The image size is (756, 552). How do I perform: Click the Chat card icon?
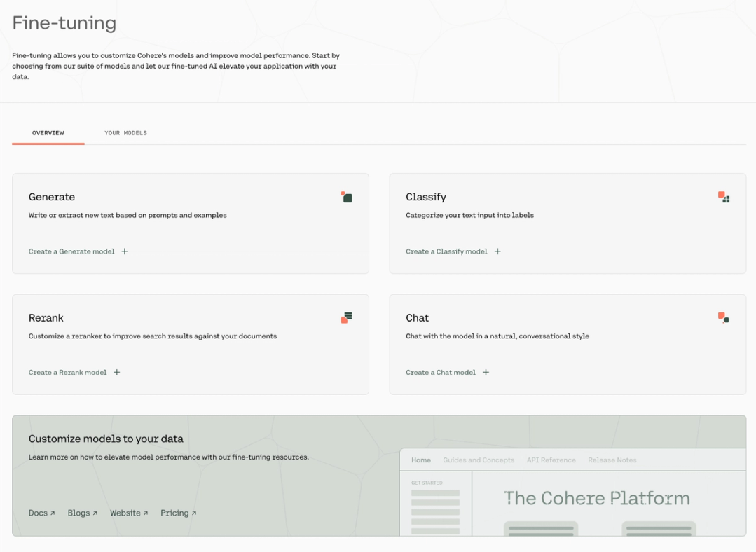724,318
